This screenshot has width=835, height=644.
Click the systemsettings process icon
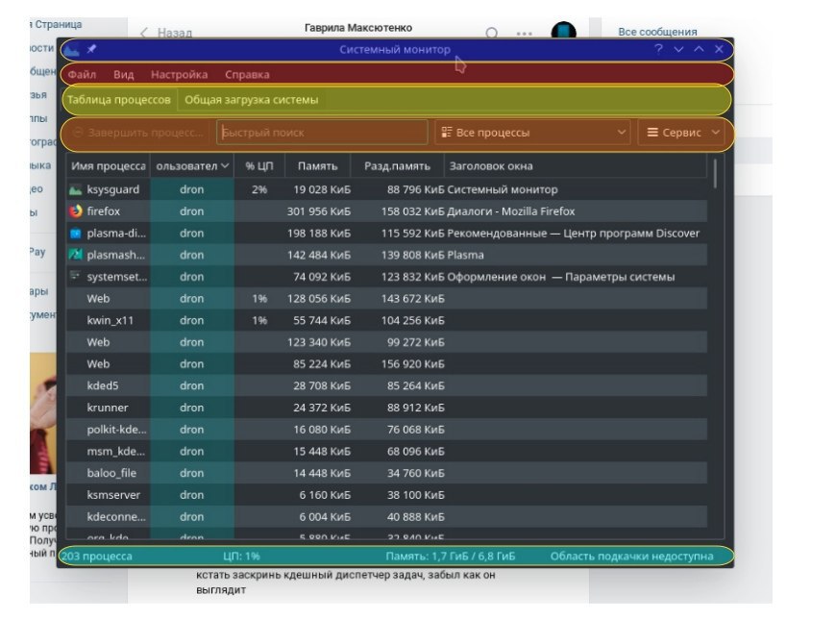click(x=75, y=276)
